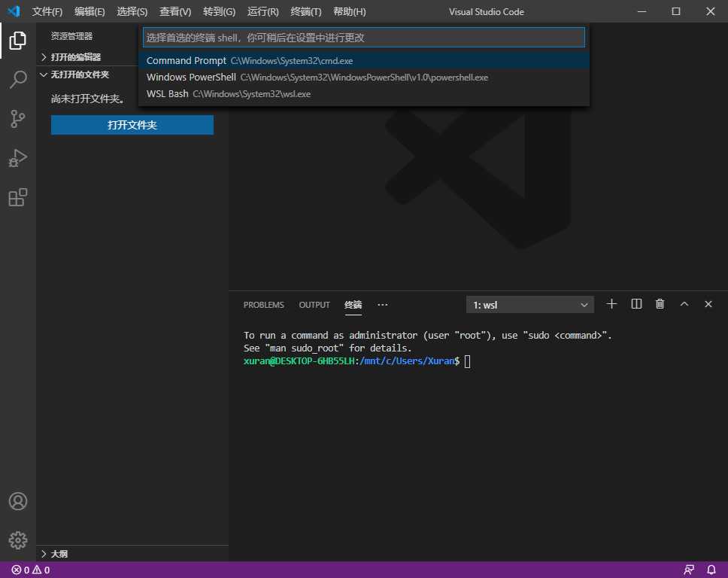Close the terminal panel
728x578 pixels.
[x=708, y=304]
